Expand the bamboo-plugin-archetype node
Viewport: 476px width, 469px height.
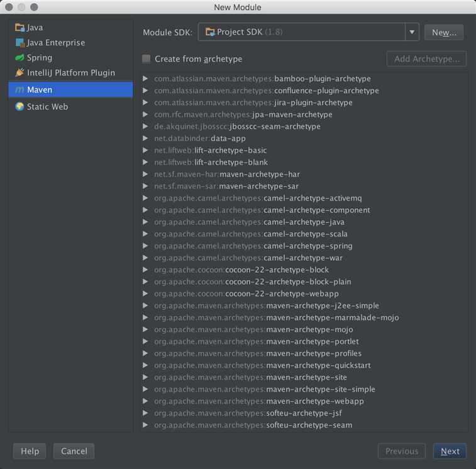(145, 79)
